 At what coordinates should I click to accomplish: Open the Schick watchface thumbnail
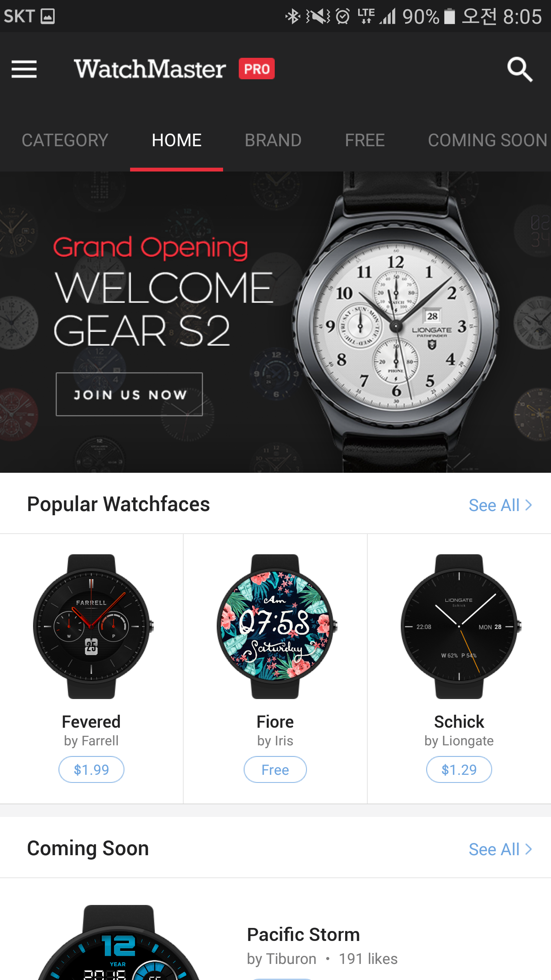tap(459, 626)
